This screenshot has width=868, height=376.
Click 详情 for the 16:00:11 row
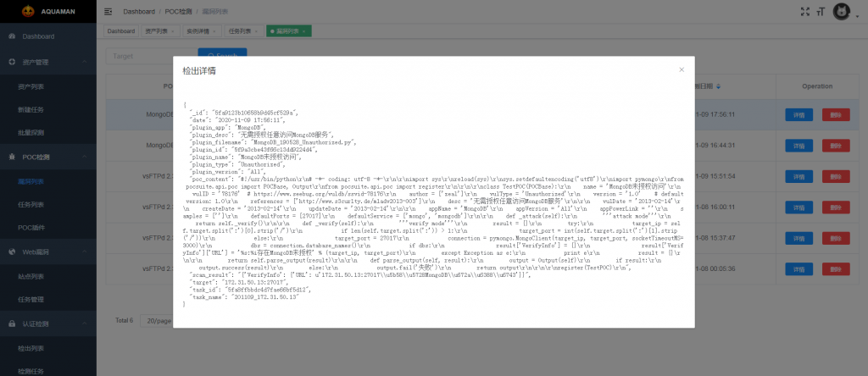tap(798, 207)
